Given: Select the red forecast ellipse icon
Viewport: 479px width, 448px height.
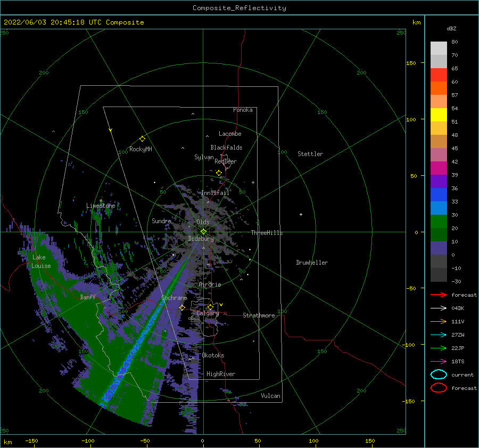Looking at the screenshot, I should (439, 388).
